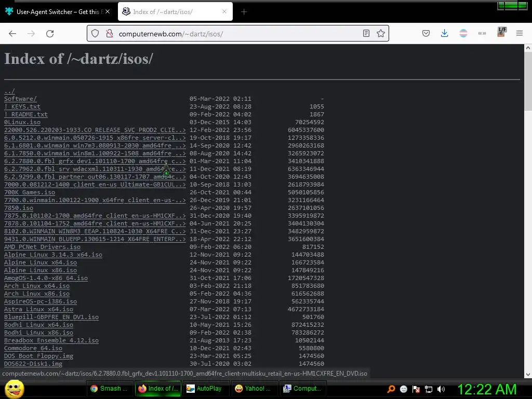Download Arch_Linux_x64.iso
Image resolution: width=532 pixels, height=399 pixels.
coord(37,286)
